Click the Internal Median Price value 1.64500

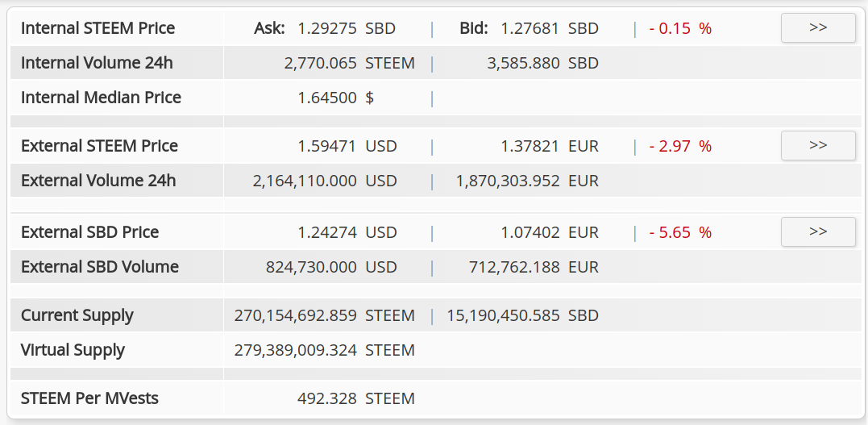point(327,98)
